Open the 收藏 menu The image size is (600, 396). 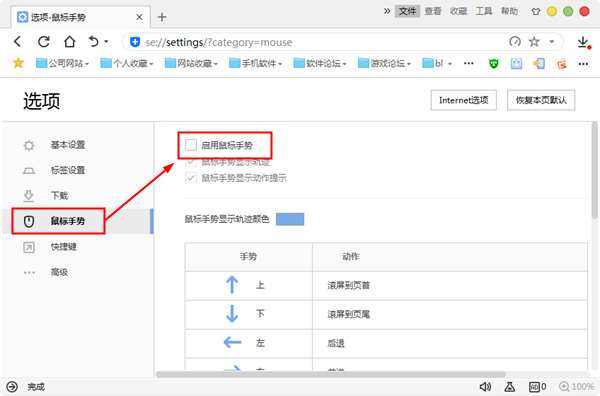coord(458,11)
